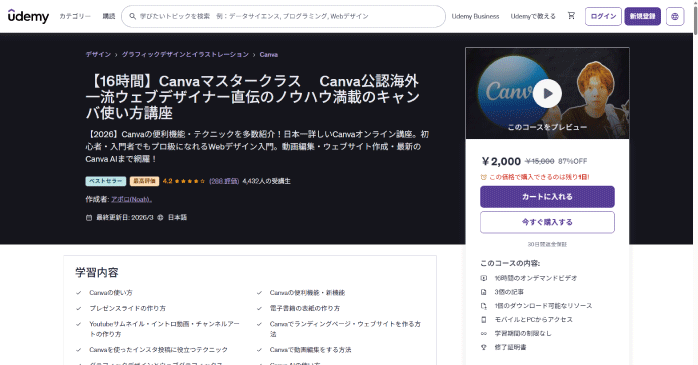698x365 pixels.
Task: Click the language globe icon beside 日本語
Action: click(x=160, y=217)
